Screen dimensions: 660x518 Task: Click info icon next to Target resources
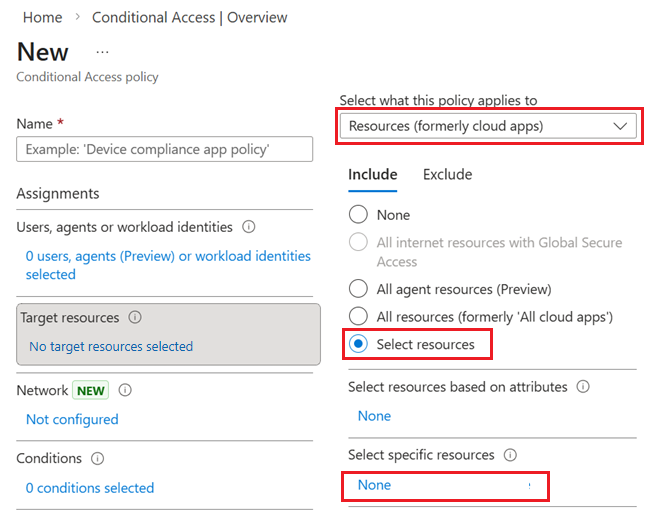[x=135, y=317]
